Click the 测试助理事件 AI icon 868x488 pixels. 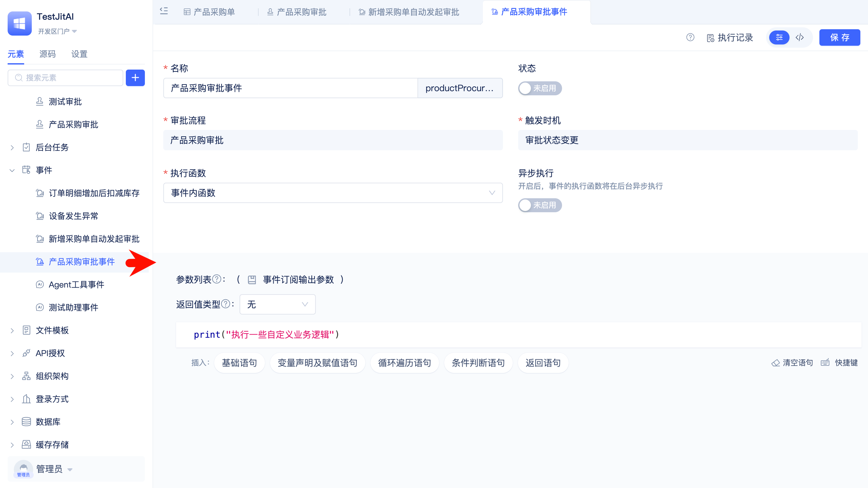pos(40,307)
